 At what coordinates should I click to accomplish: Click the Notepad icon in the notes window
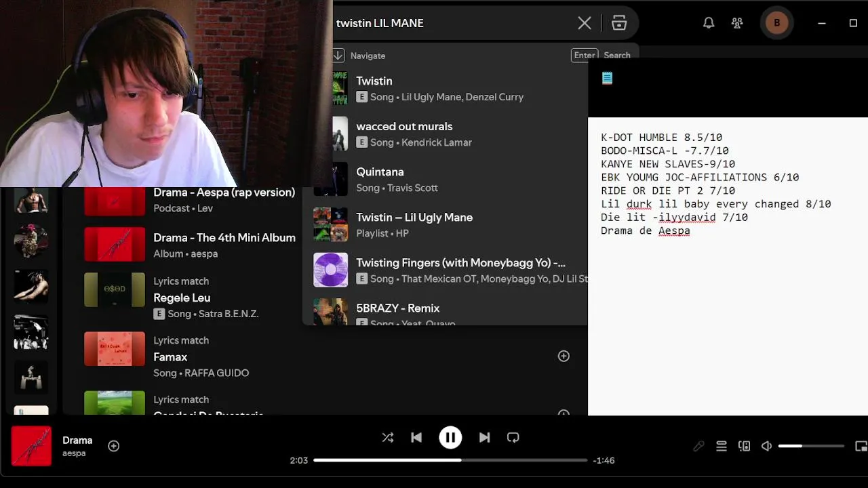tap(607, 78)
